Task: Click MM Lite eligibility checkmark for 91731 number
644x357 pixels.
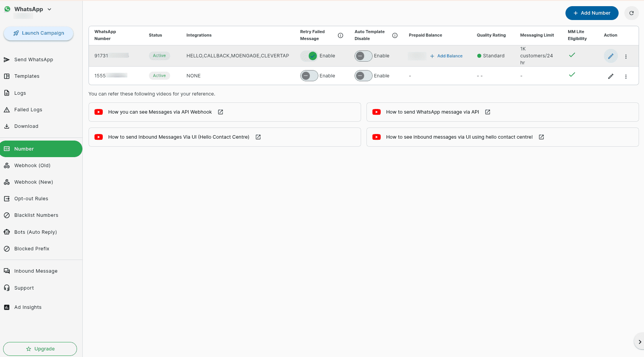Action: click(572, 55)
